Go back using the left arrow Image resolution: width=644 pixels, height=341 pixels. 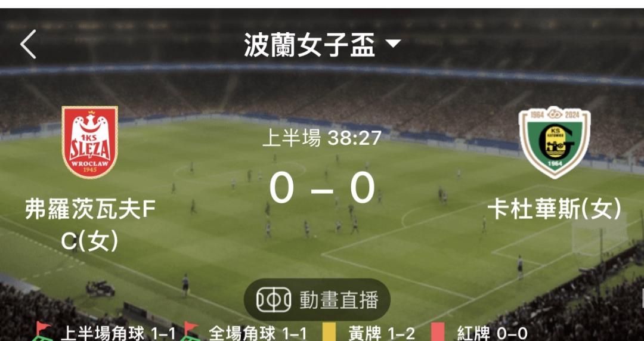[x=29, y=44]
